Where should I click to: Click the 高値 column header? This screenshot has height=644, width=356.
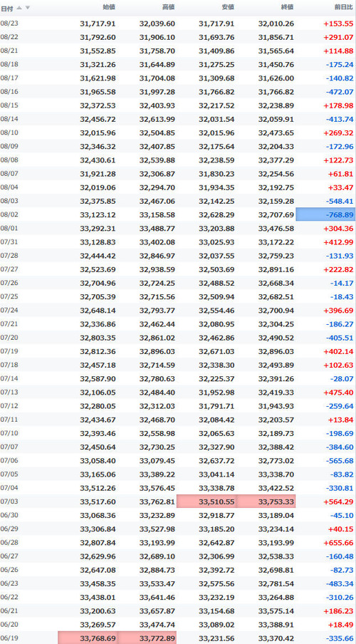point(169,7)
